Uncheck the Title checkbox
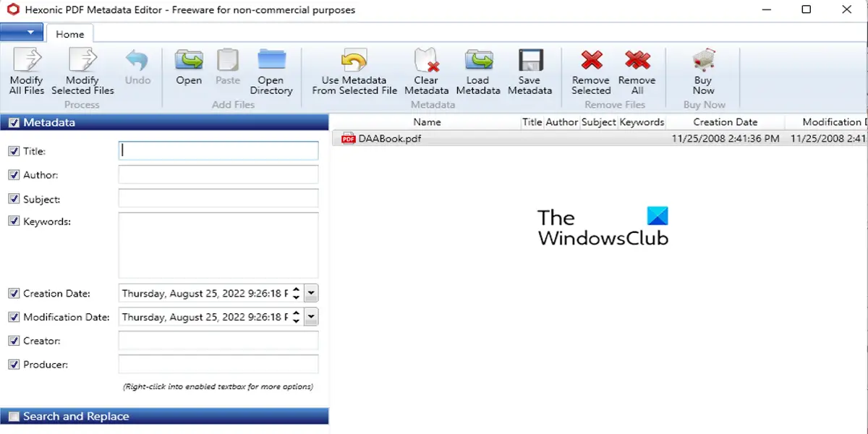This screenshot has height=434, width=868. (x=14, y=151)
